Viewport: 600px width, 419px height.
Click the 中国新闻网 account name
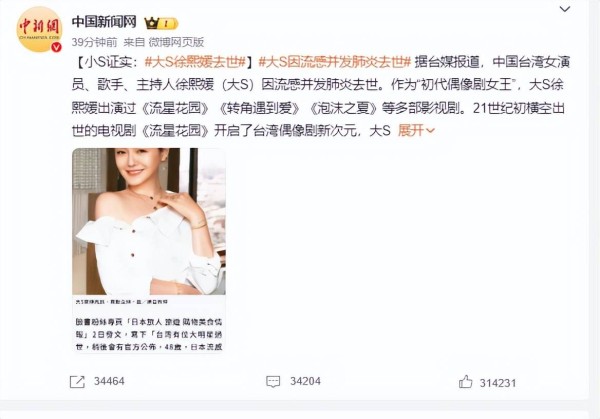coord(104,22)
